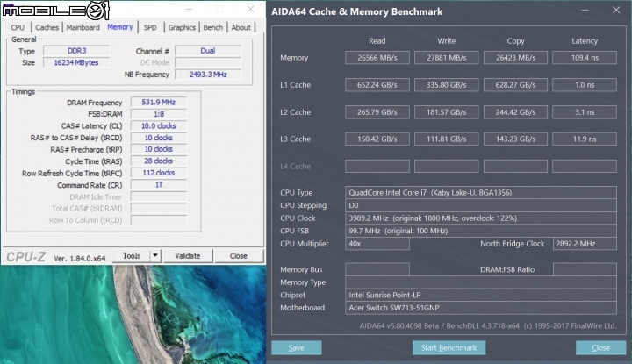
Task: Click the memory Type DDR3 value
Action: [x=76, y=51]
